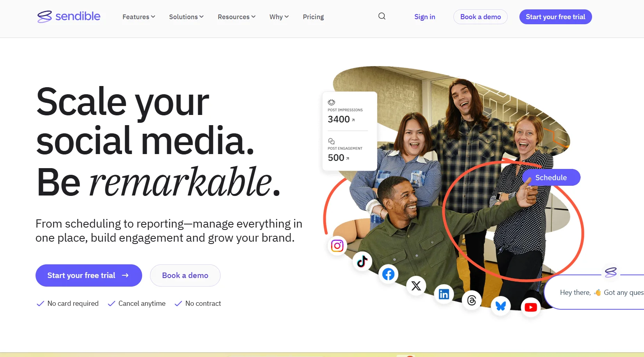Image resolution: width=644 pixels, height=357 pixels.
Task: Click the X (Twitter) icon
Action: [x=416, y=286]
